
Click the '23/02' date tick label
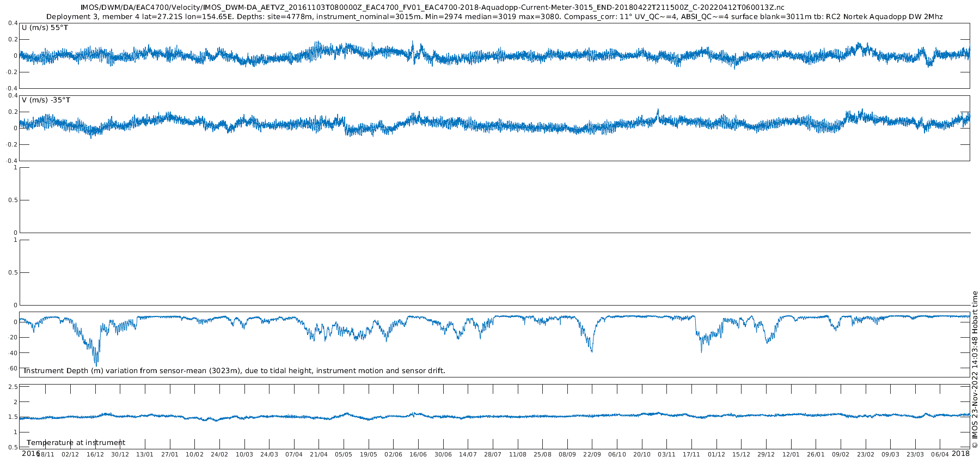pyautogui.click(x=866, y=455)
